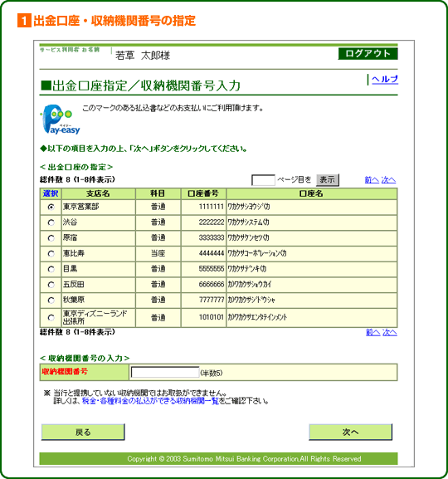The height and width of the screenshot is (479, 448).
Task: Click the 表示 page button
Action: coord(328,179)
